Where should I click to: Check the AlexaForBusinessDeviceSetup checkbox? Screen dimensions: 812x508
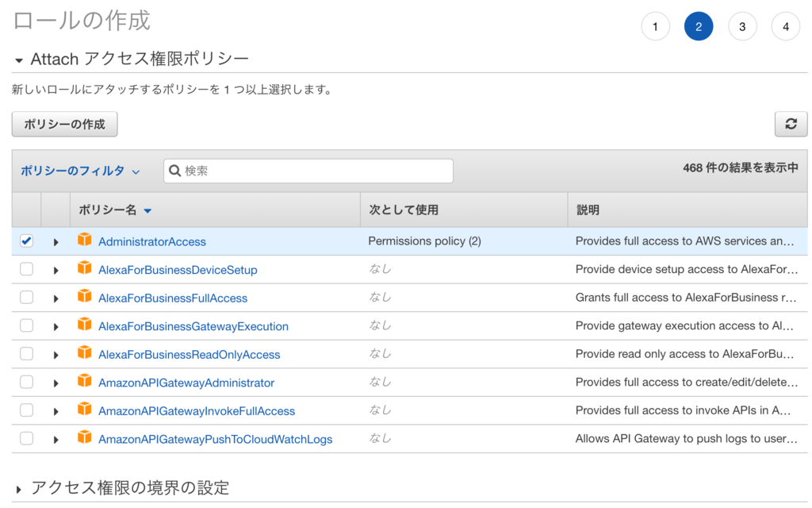tap(26, 269)
